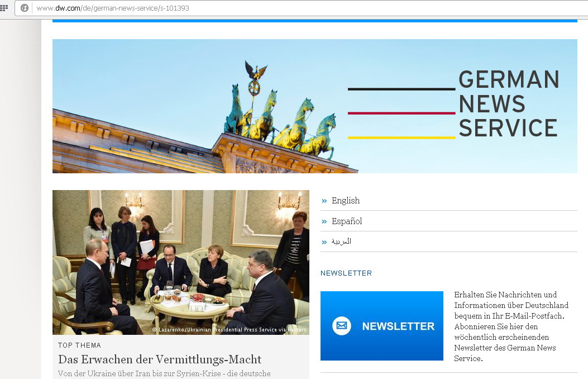Viewport: 588px width, 379px height.
Task: Click the chevron arrow before the Arabic link
Action: [324, 242]
